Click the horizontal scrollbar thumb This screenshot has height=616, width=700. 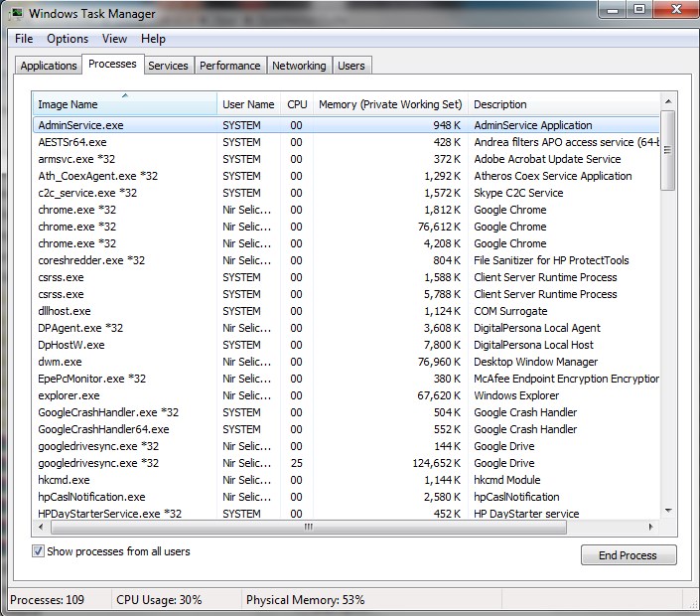point(309,527)
